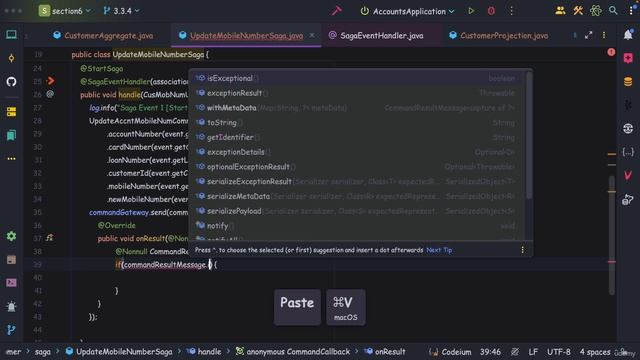Open SagaEventHandler.java tab
Screen dimensions: 640x360
pos(376,36)
